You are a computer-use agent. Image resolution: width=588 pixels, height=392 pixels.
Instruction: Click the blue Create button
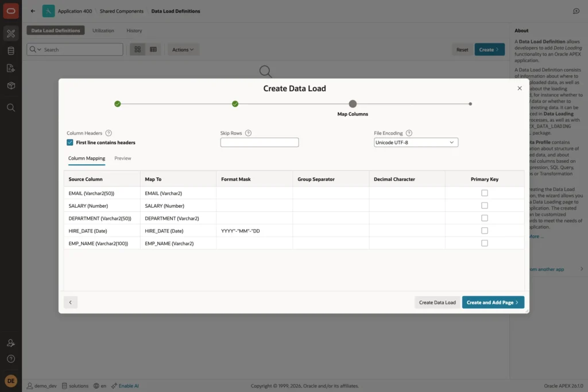(489, 49)
